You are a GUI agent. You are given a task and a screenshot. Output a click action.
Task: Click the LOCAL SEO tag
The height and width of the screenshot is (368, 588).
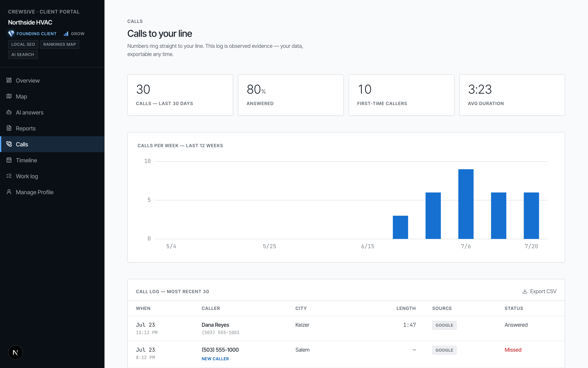pyautogui.click(x=23, y=44)
